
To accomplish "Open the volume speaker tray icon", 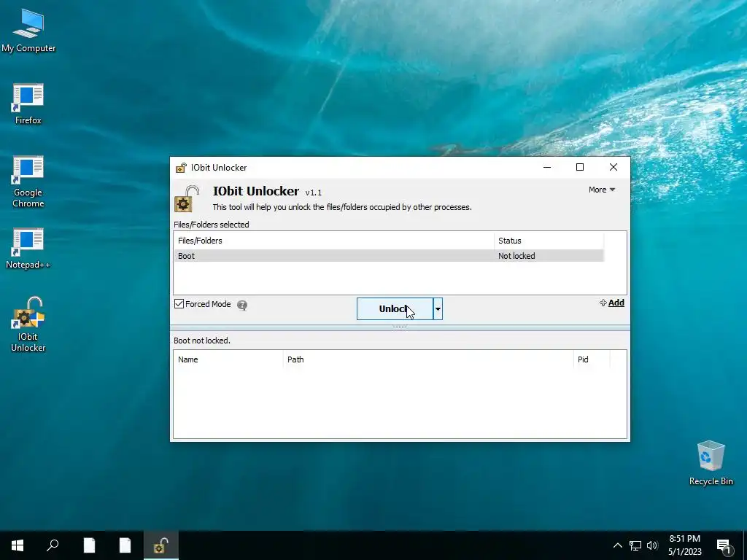I will 652,545.
